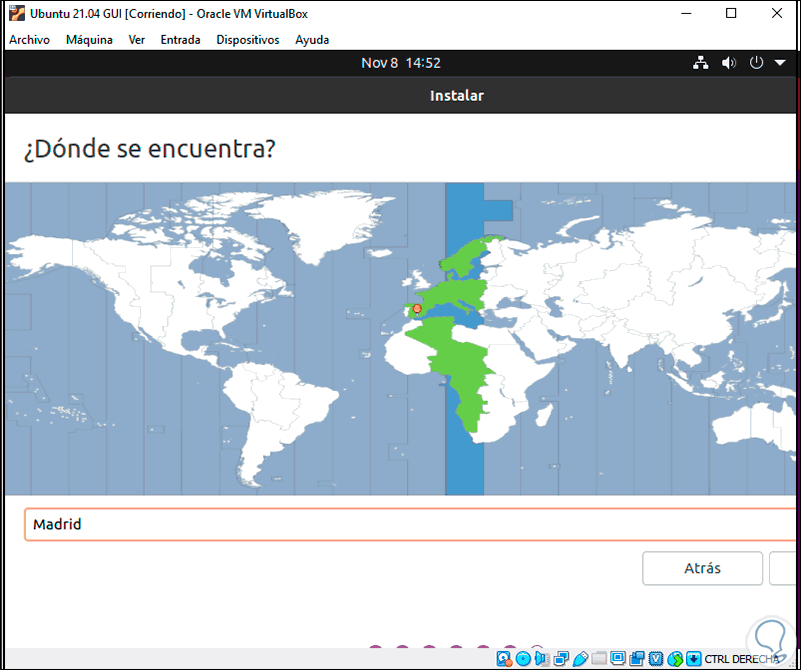Click the volume speaker icon in Ubuntu top bar
The width and height of the screenshot is (802, 670).
point(729,63)
